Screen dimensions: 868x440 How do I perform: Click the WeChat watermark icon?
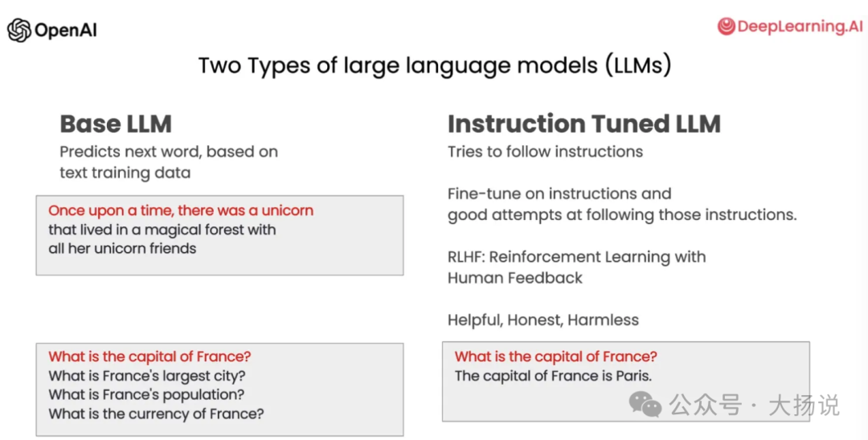(x=645, y=404)
